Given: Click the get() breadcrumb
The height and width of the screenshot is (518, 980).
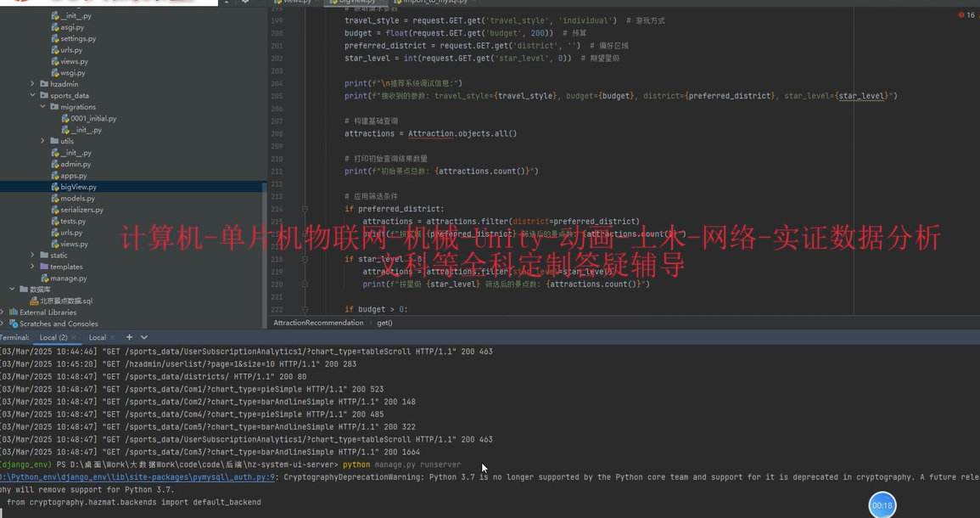Looking at the screenshot, I should tap(384, 323).
